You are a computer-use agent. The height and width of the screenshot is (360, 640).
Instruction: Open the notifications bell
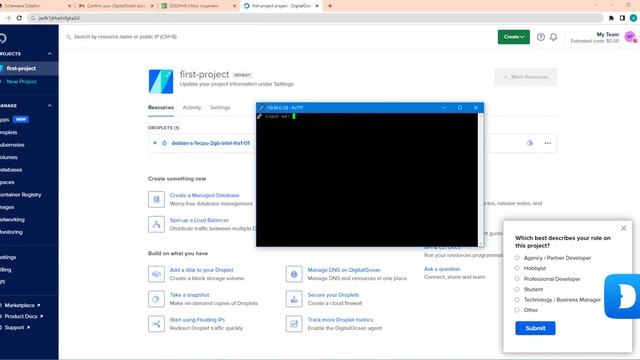[x=553, y=37]
